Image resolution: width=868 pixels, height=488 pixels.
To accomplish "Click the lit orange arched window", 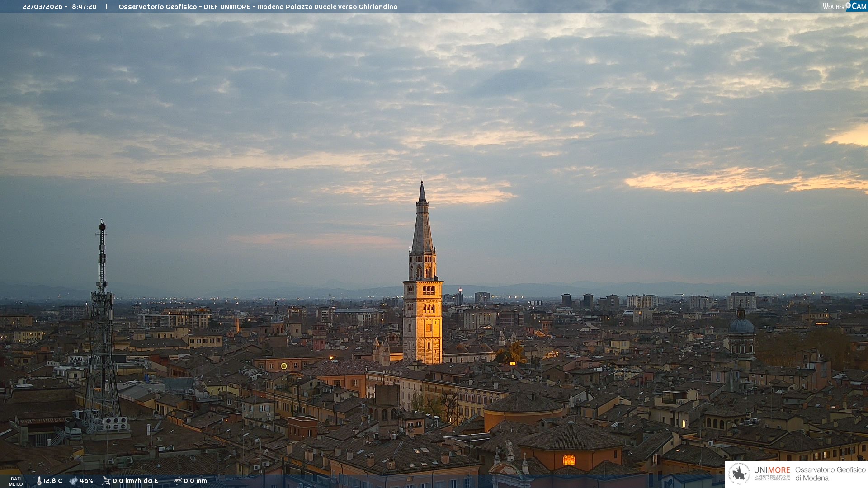I will point(569,460).
